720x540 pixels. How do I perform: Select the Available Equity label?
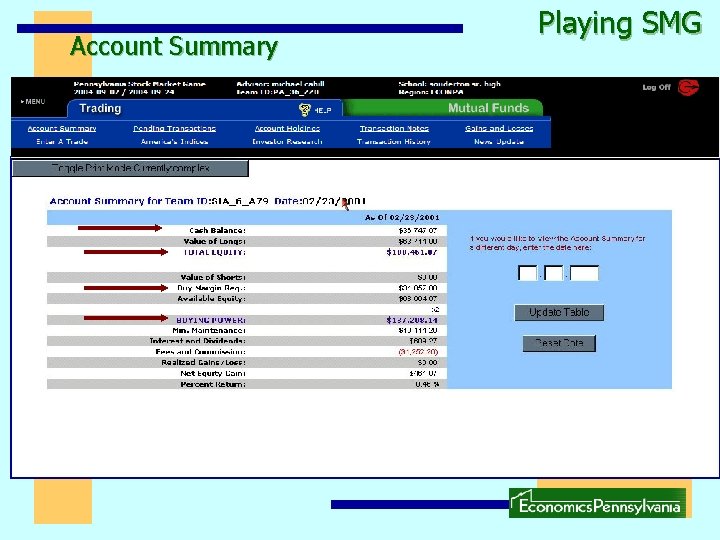[x=211, y=298]
